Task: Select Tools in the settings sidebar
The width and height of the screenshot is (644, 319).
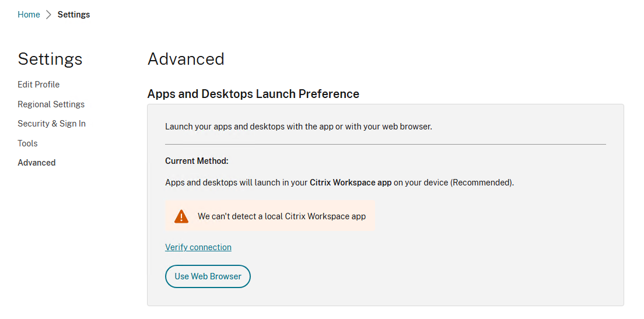Action: [27, 143]
